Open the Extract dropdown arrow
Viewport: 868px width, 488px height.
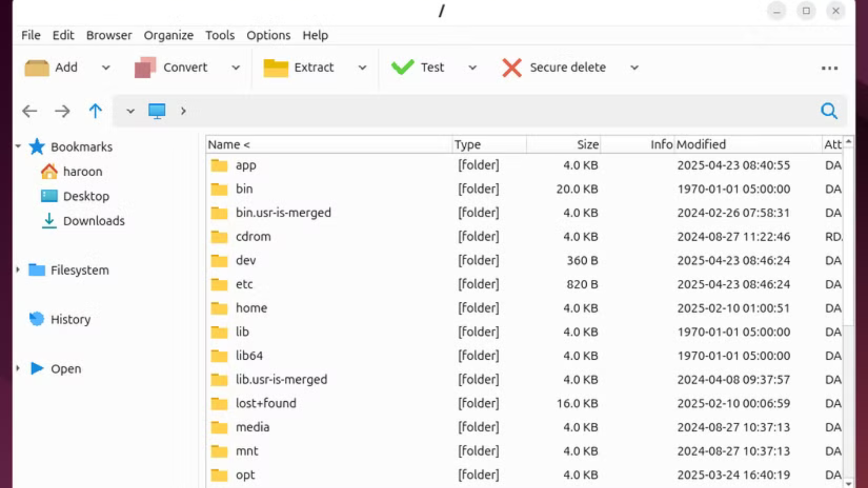pos(362,68)
